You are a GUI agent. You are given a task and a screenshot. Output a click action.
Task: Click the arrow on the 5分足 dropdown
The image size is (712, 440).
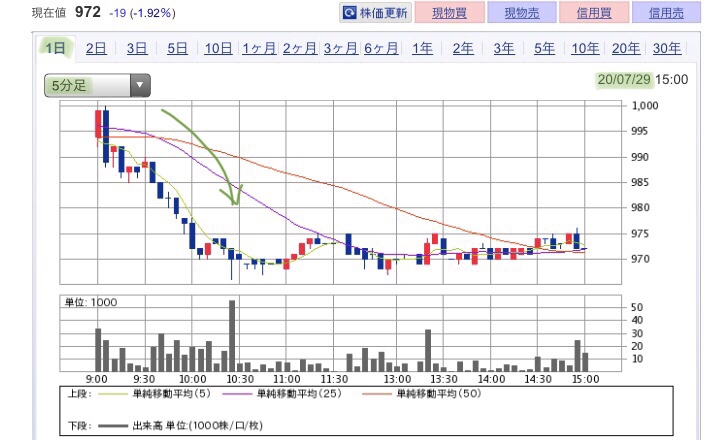pos(140,85)
